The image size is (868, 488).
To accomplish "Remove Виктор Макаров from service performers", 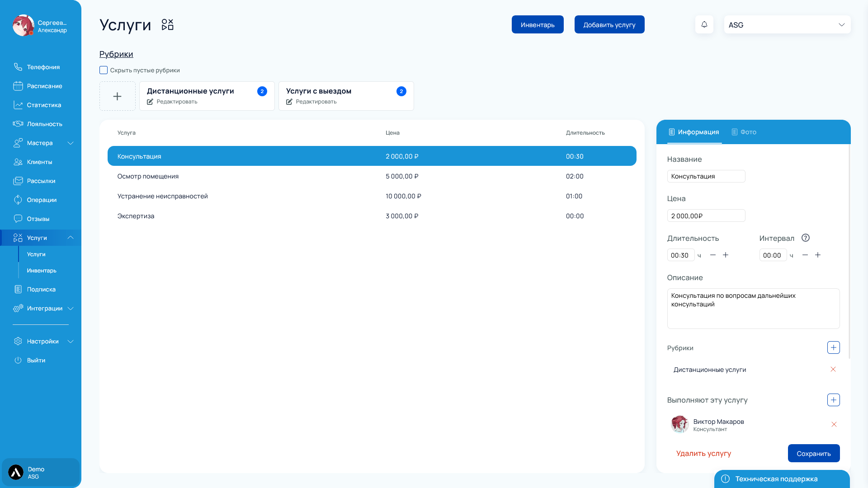I will 834,424.
